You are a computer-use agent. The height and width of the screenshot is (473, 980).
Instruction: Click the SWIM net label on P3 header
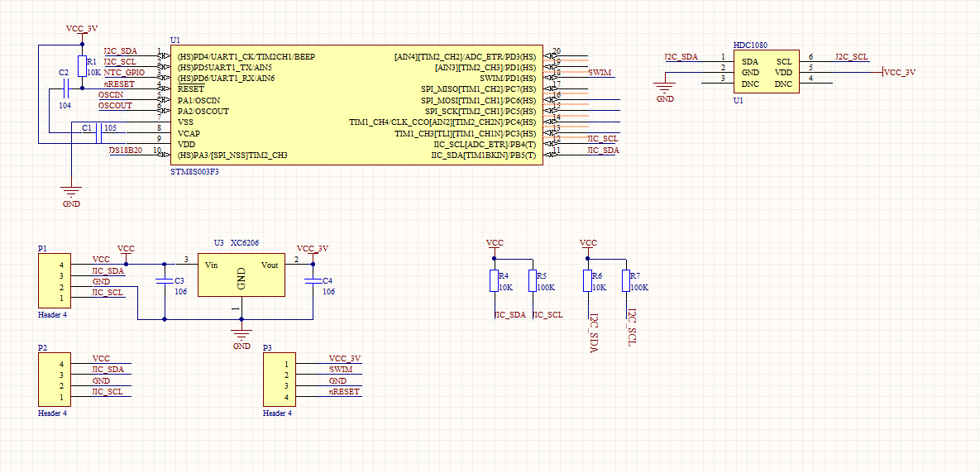tap(341, 370)
